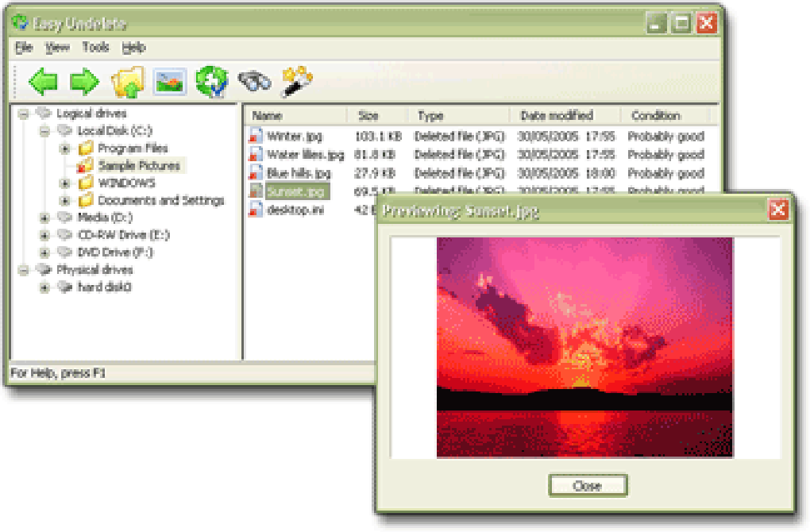
Task: Click the 103.1 KB size cell
Action: 378,137
